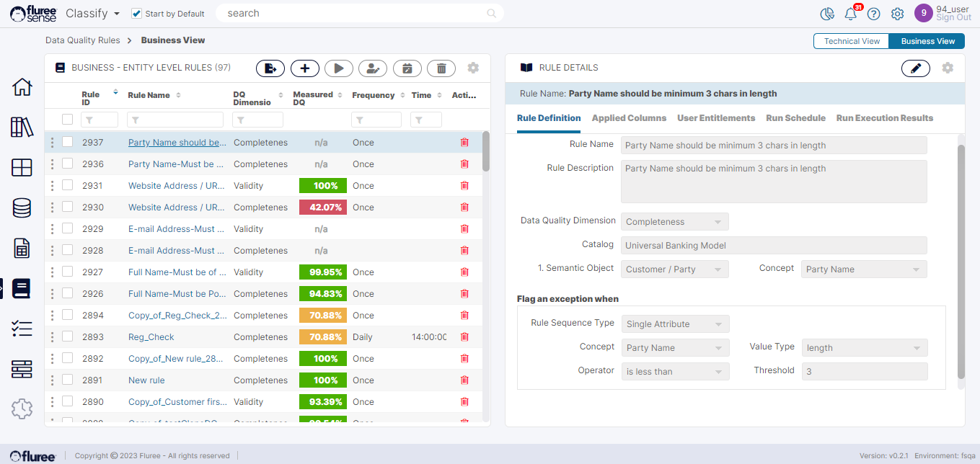Screen dimensions: 980x464
Task: Click the export rules icon button
Action: click(270, 68)
